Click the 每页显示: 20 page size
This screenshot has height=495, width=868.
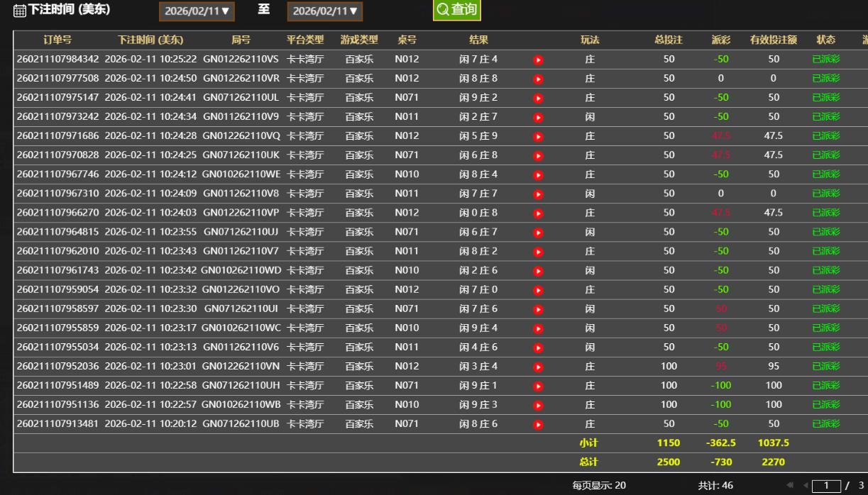pyautogui.click(x=599, y=486)
